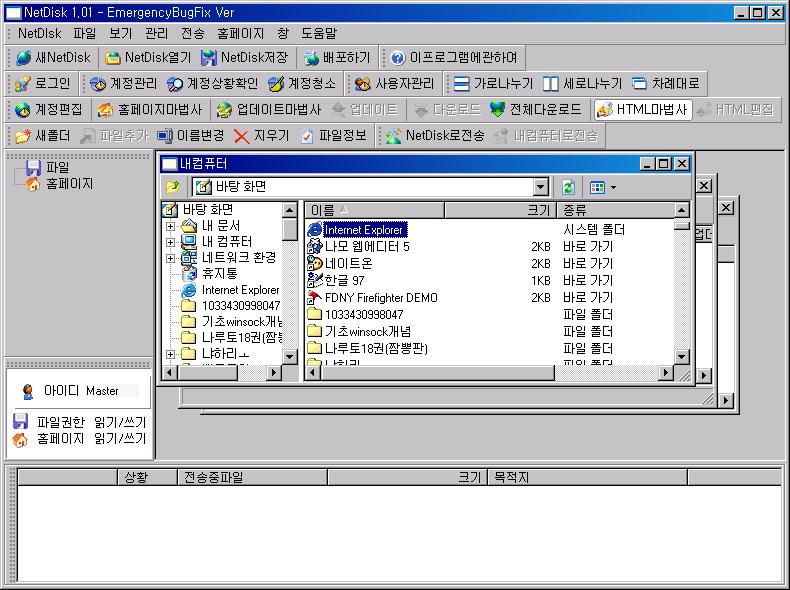This screenshot has height=590, width=790.
Task: Expand the 내 컴퓨터 tree node
Action: tap(170, 241)
